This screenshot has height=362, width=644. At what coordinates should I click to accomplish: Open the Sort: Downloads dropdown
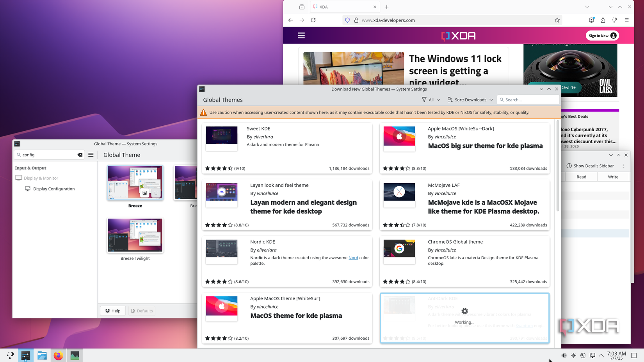(x=470, y=100)
